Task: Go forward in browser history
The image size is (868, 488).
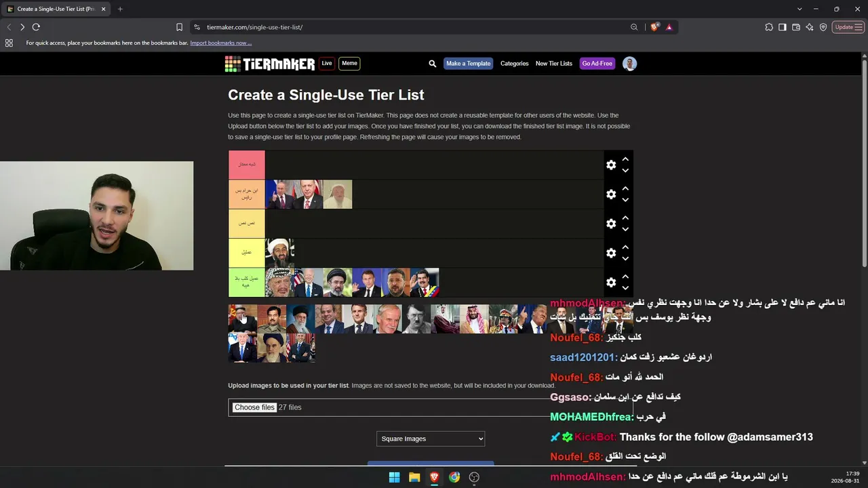Action: tap(22, 27)
